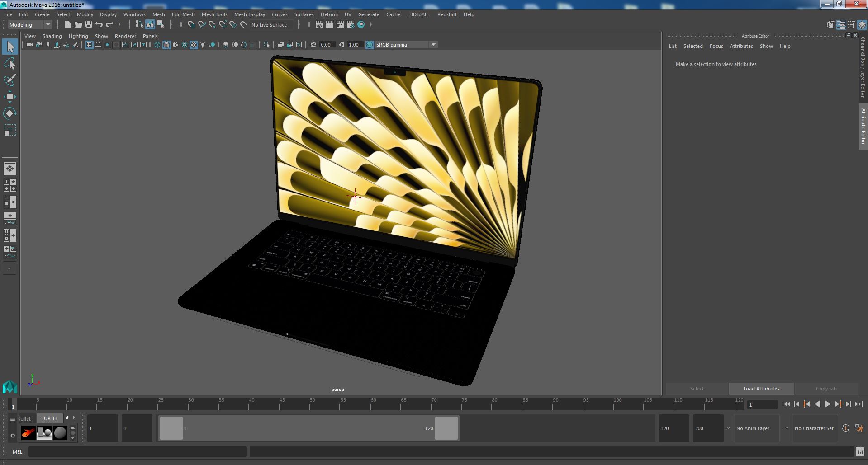This screenshot has width=868, height=465.
Task: Play the animation forwards
Action: pos(827,404)
